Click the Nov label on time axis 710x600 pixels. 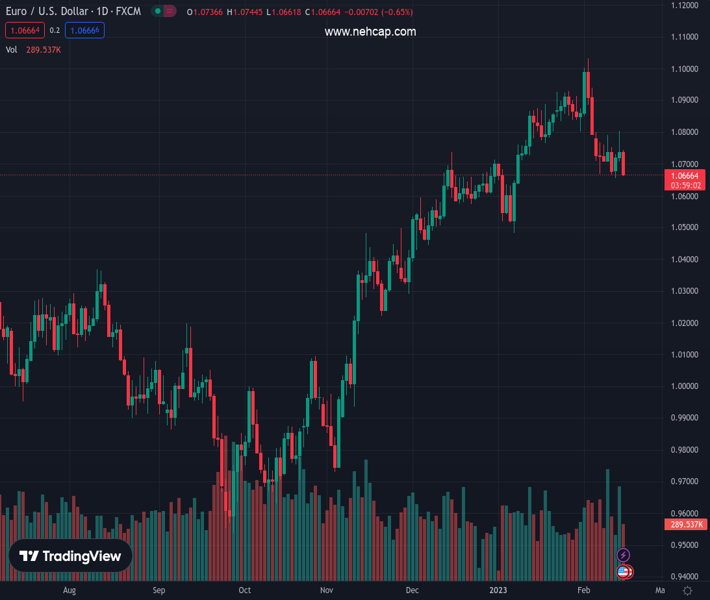[324, 591]
